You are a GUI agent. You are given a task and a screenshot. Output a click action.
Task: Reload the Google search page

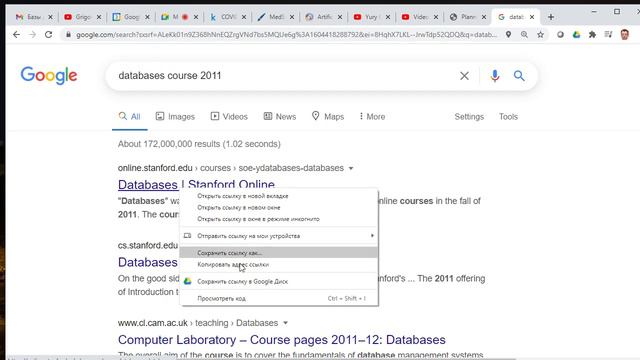(49, 35)
